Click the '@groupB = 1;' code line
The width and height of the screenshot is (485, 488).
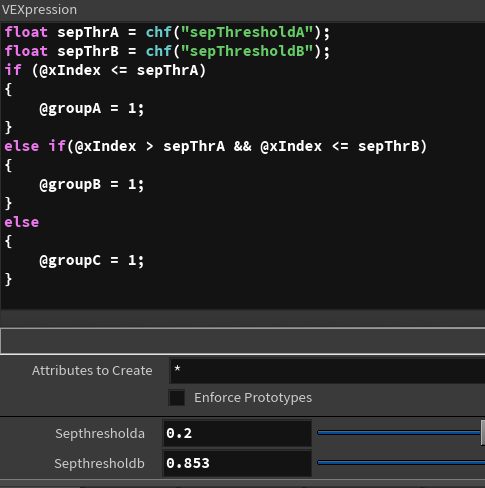[92, 184]
